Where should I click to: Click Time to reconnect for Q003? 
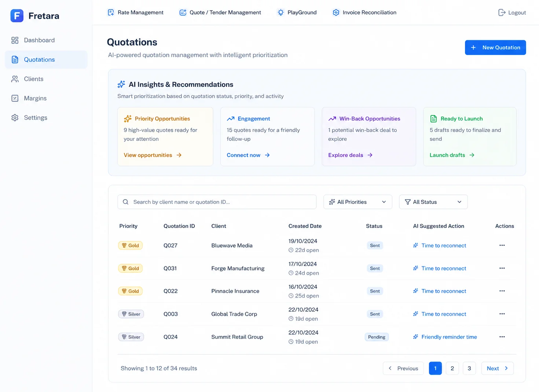click(440, 314)
